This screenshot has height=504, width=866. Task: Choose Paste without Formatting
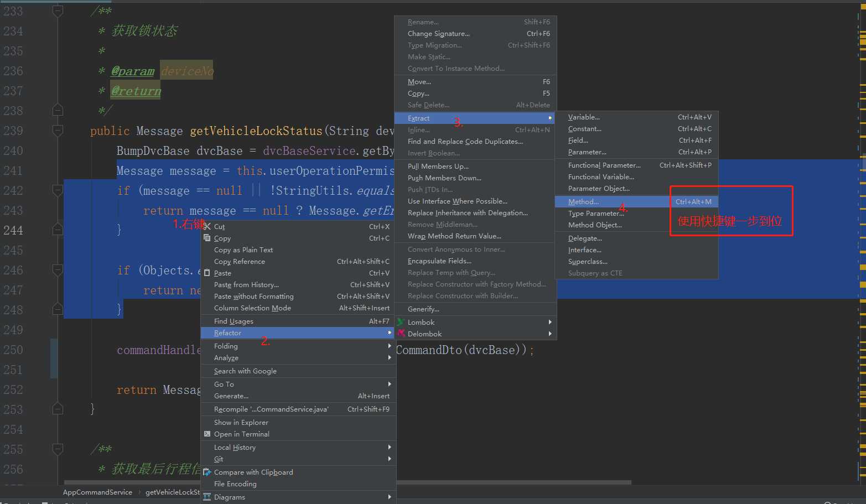(298, 296)
